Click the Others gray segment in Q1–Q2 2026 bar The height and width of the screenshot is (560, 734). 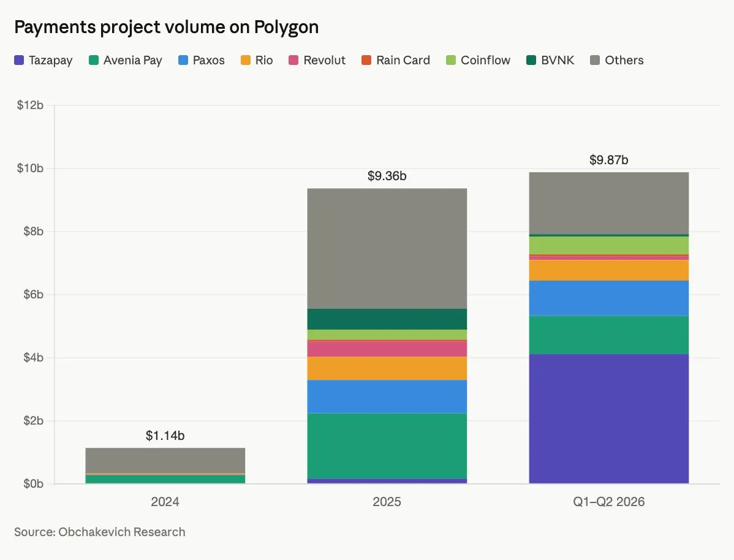(609, 203)
